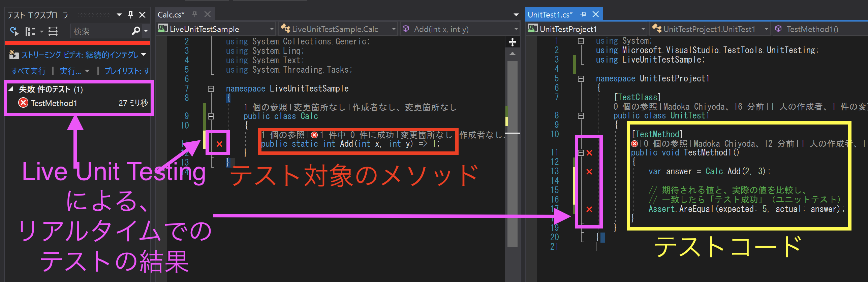Click the magnifier search icon in Test Explorer

point(136,31)
